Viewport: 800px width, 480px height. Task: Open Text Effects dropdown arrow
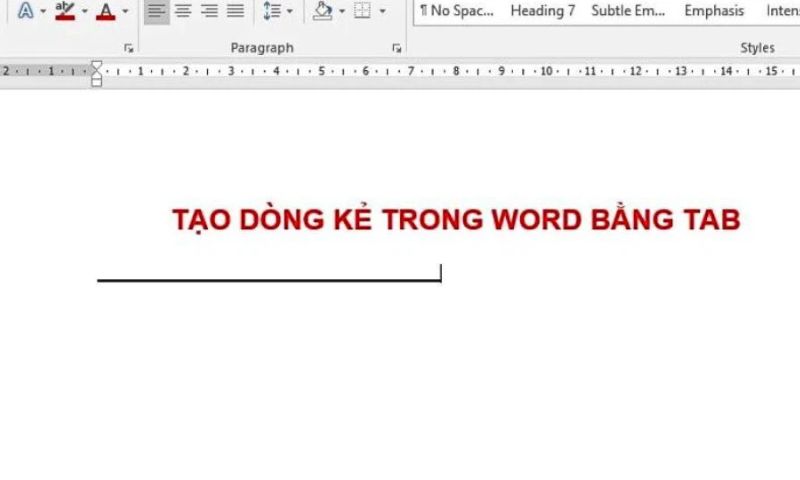(43, 11)
